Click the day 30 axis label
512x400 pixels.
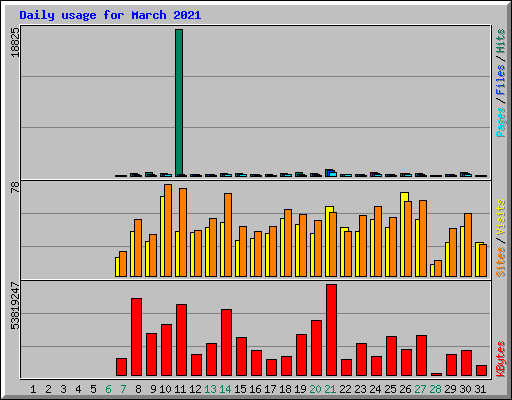[x=465, y=389]
